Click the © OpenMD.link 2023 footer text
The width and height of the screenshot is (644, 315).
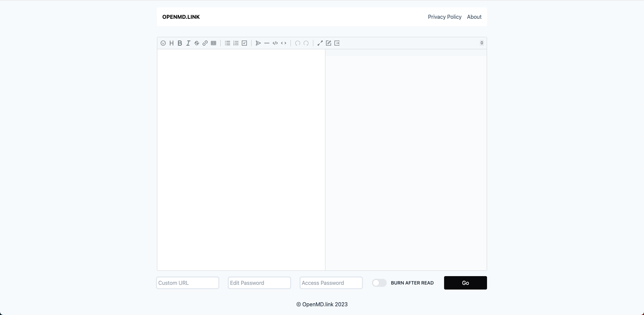(322, 304)
